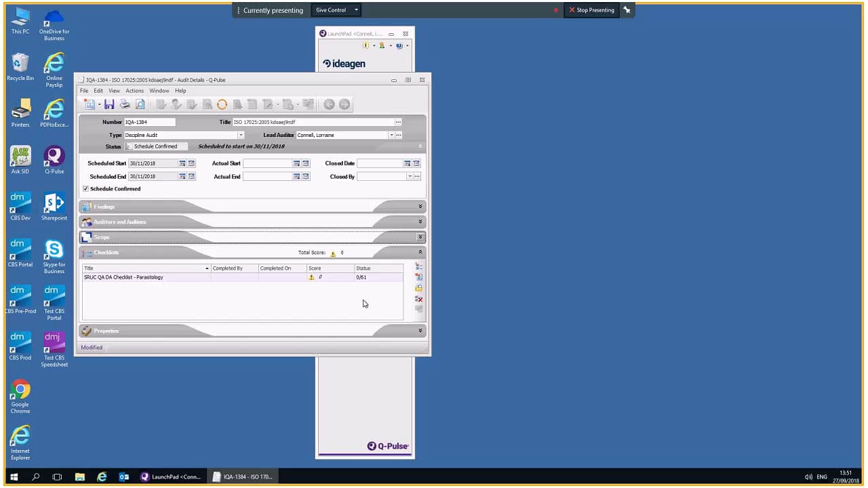The image size is (868, 488).
Task: Click the second checklist side icon under the top one
Action: tap(419, 277)
